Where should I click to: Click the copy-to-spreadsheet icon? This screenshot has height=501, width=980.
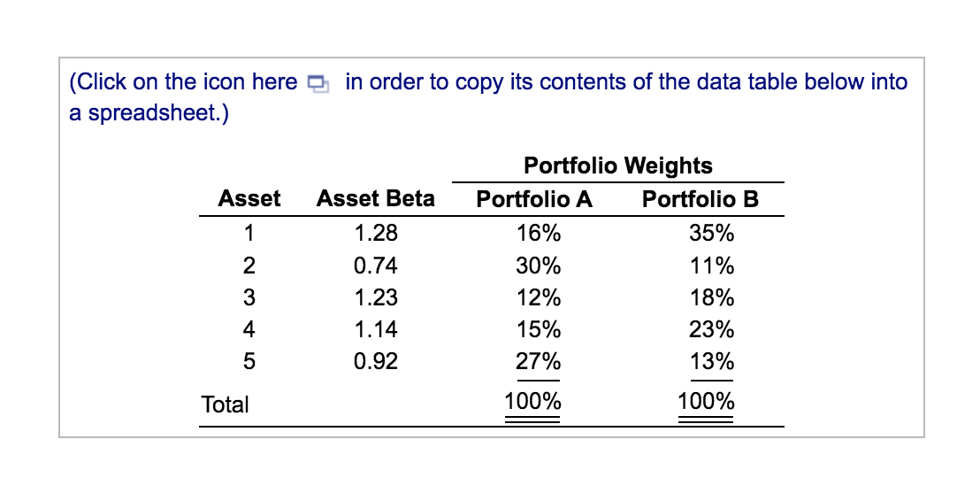(x=318, y=83)
